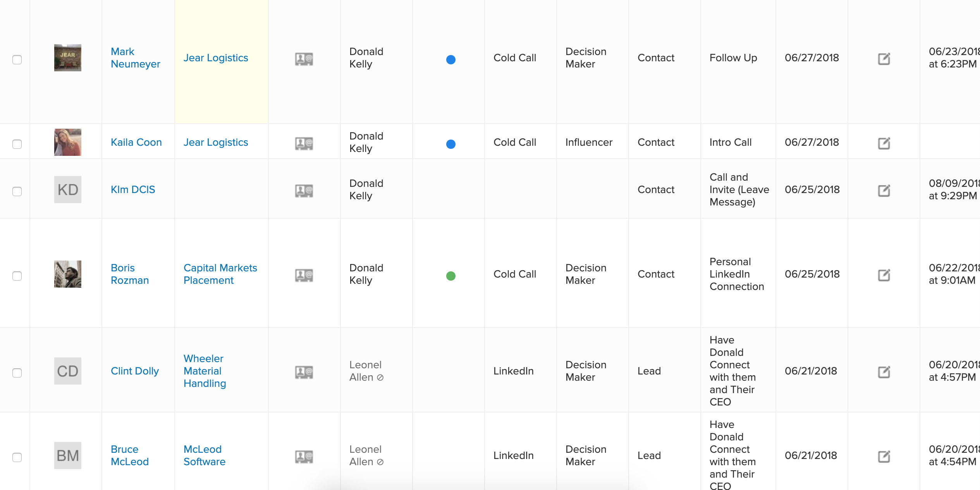Click the CD initials avatar

coord(68,371)
